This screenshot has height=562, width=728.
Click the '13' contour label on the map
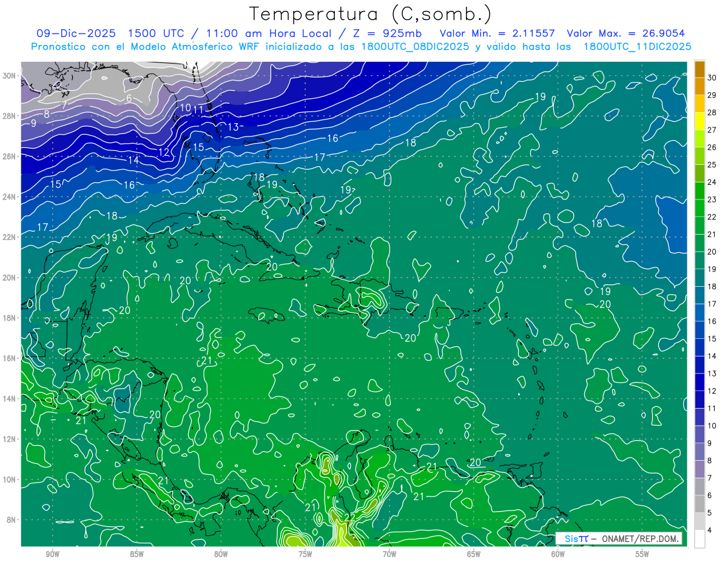pos(234,127)
